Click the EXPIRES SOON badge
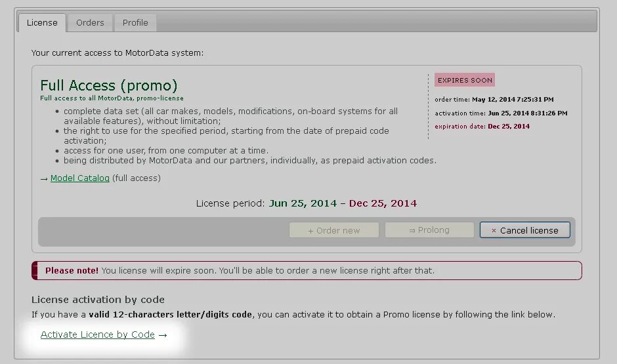The image size is (617, 364). (x=465, y=80)
